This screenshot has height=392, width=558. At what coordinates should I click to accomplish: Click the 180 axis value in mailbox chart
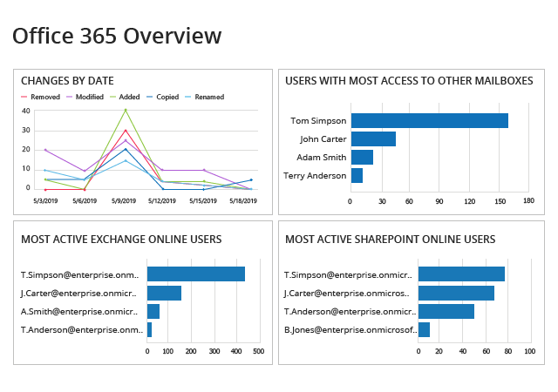[x=529, y=200]
